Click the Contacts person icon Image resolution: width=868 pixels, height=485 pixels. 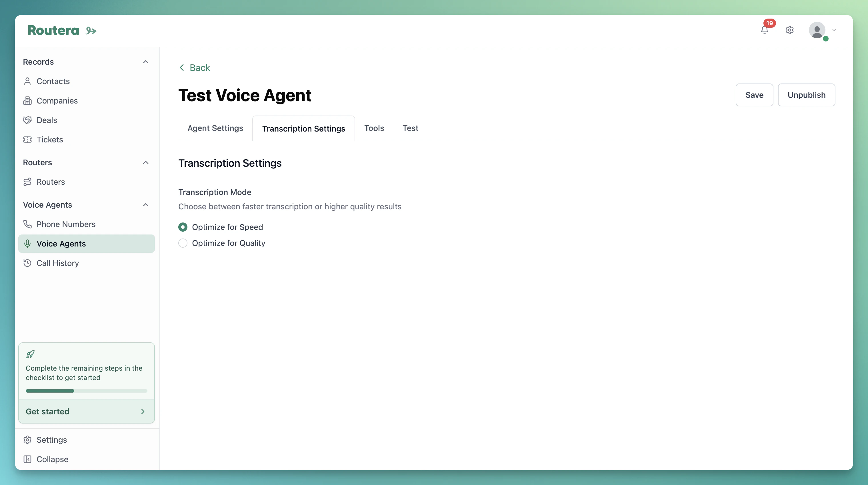click(27, 81)
